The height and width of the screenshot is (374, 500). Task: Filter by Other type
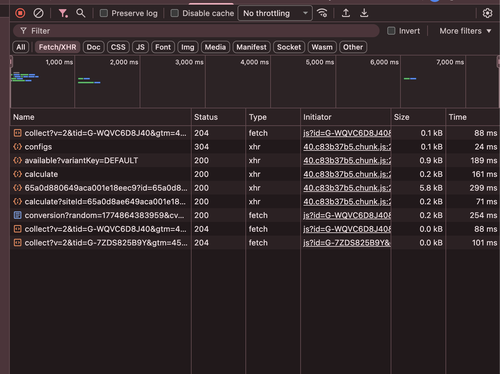tap(353, 47)
